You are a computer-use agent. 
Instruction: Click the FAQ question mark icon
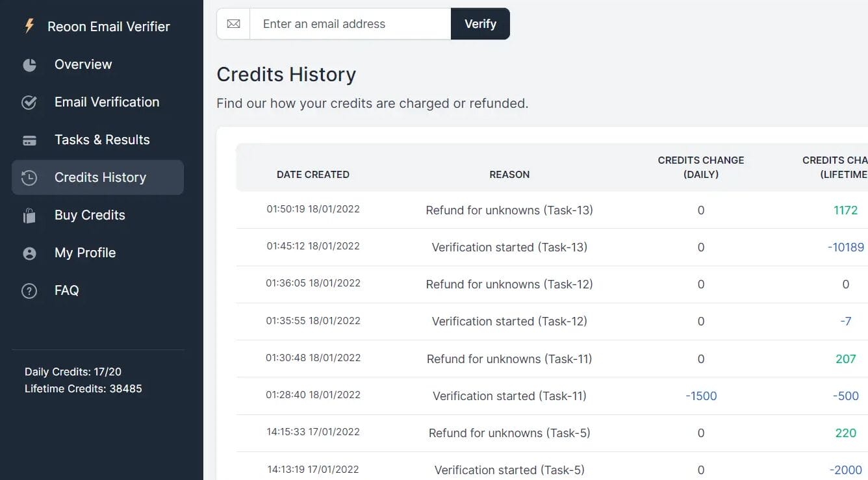pos(29,291)
